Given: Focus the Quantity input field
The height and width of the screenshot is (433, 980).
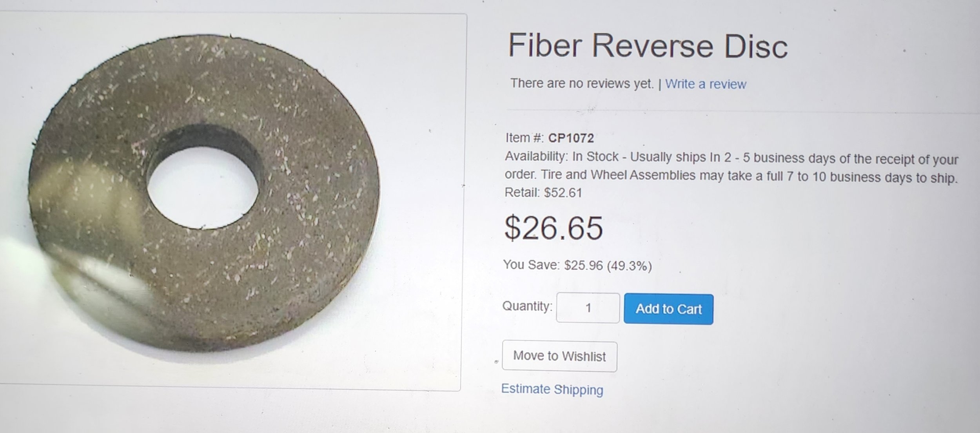Looking at the screenshot, I should [588, 308].
